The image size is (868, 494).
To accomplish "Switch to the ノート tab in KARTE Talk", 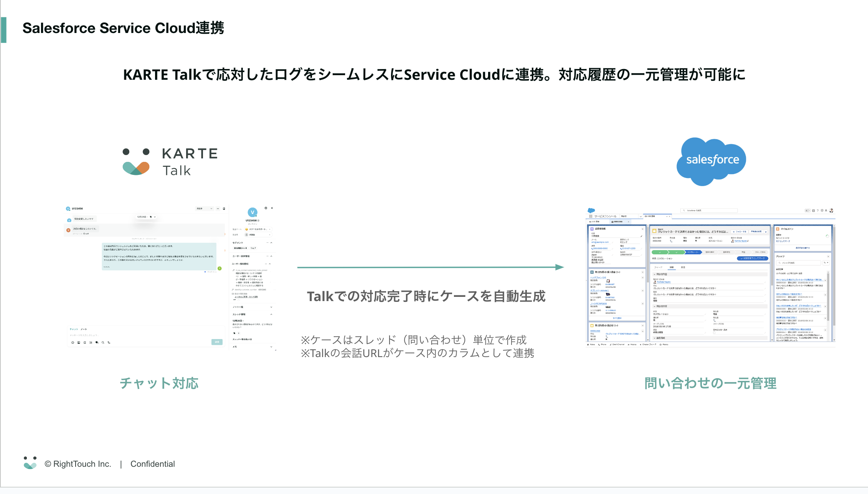I will click(x=84, y=329).
